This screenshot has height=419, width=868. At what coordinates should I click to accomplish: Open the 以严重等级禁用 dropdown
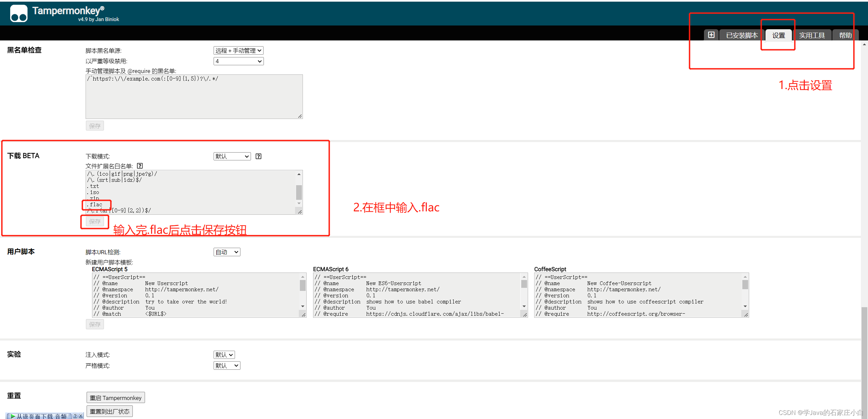point(238,61)
